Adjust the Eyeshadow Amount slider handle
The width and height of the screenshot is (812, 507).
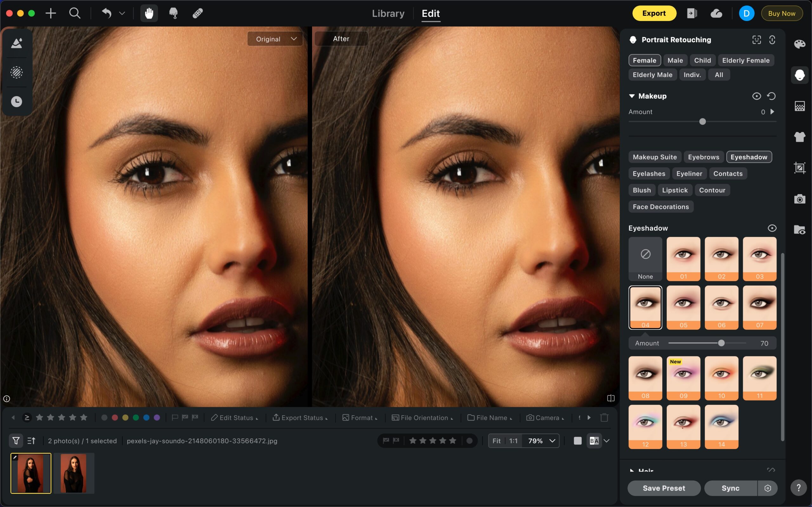pos(721,343)
